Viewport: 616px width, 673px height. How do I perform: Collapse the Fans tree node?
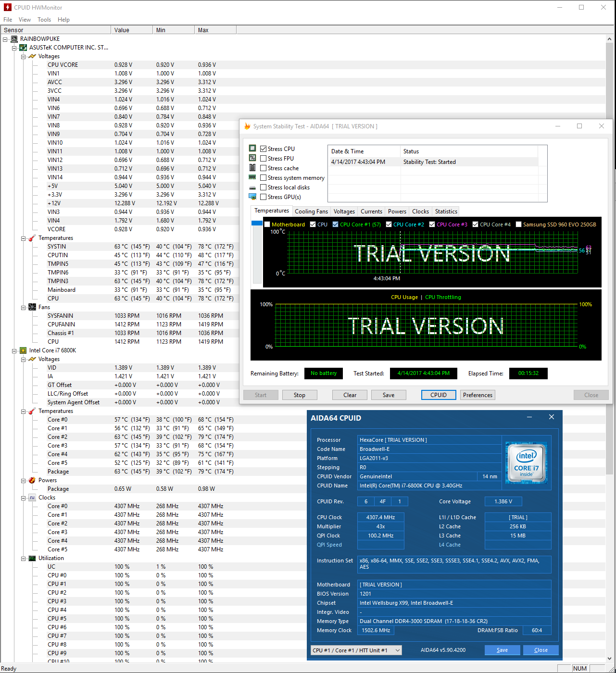pyautogui.click(x=24, y=307)
